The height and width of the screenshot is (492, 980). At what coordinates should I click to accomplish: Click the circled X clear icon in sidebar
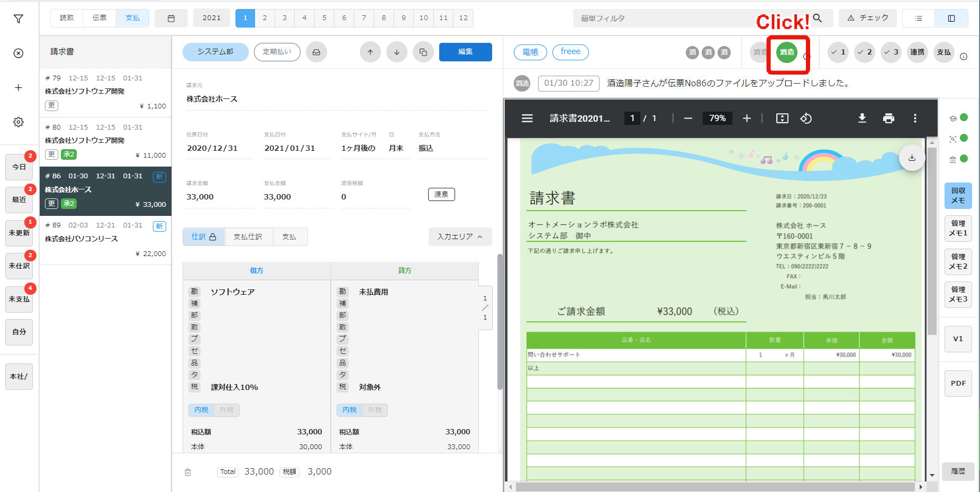coord(19,53)
